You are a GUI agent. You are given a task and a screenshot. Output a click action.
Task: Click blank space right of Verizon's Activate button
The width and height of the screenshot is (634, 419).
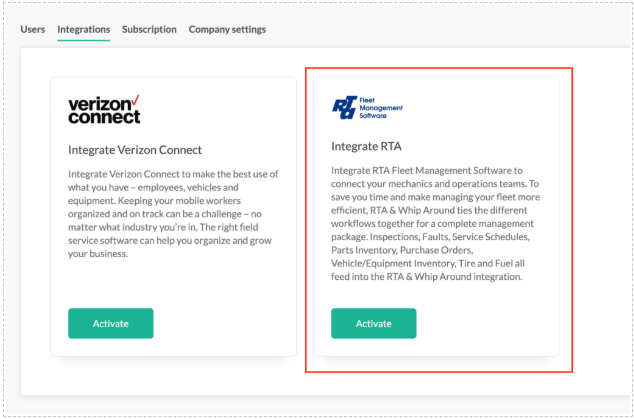coord(220,323)
